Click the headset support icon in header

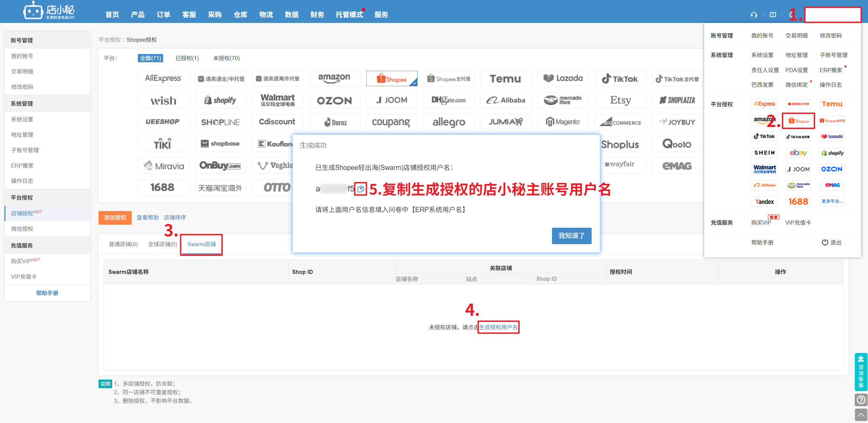pyautogui.click(x=754, y=15)
